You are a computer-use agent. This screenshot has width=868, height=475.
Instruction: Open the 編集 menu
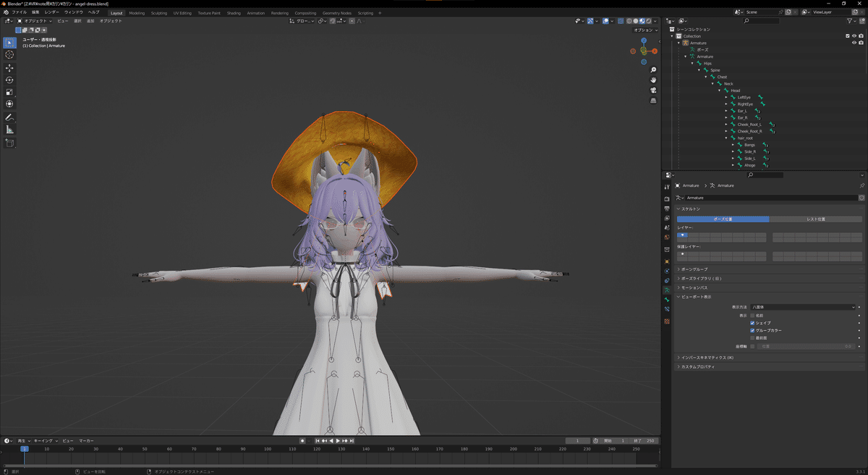(35, 12)
